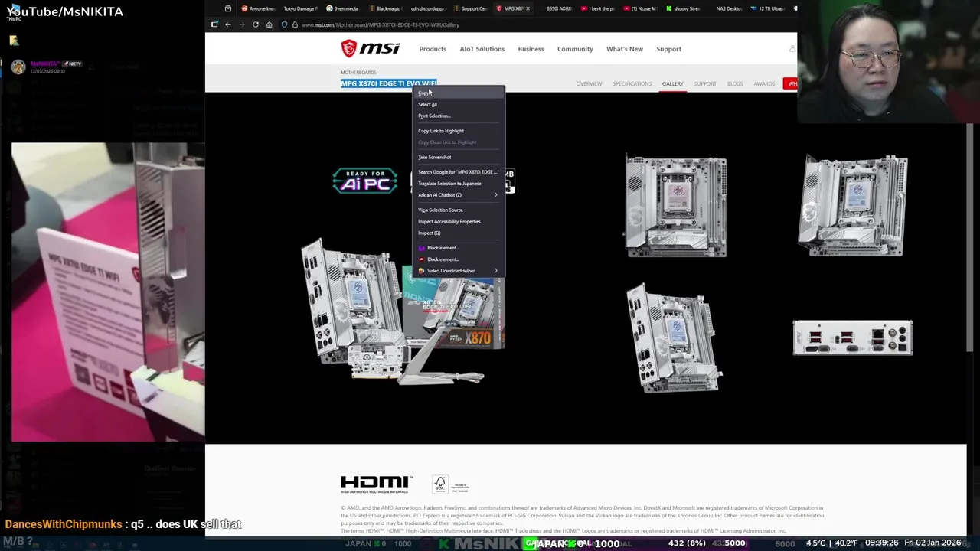Click the padlock site info icon
This screenshot has width=980, height=551.
[295, 24]
